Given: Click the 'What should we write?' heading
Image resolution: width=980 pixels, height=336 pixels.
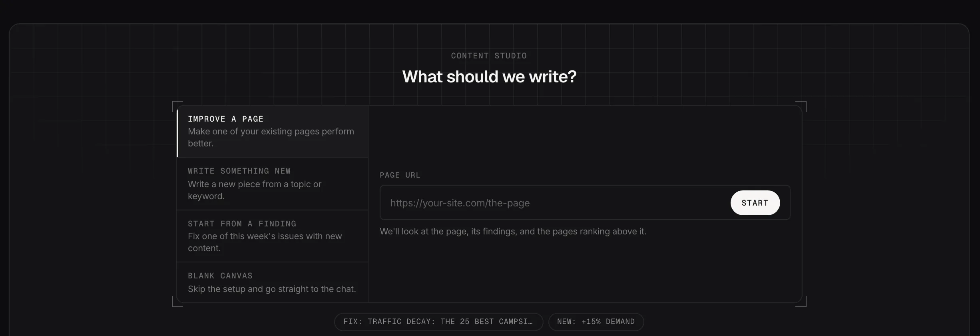Looking at the screenshot, I should coord(489,77).
